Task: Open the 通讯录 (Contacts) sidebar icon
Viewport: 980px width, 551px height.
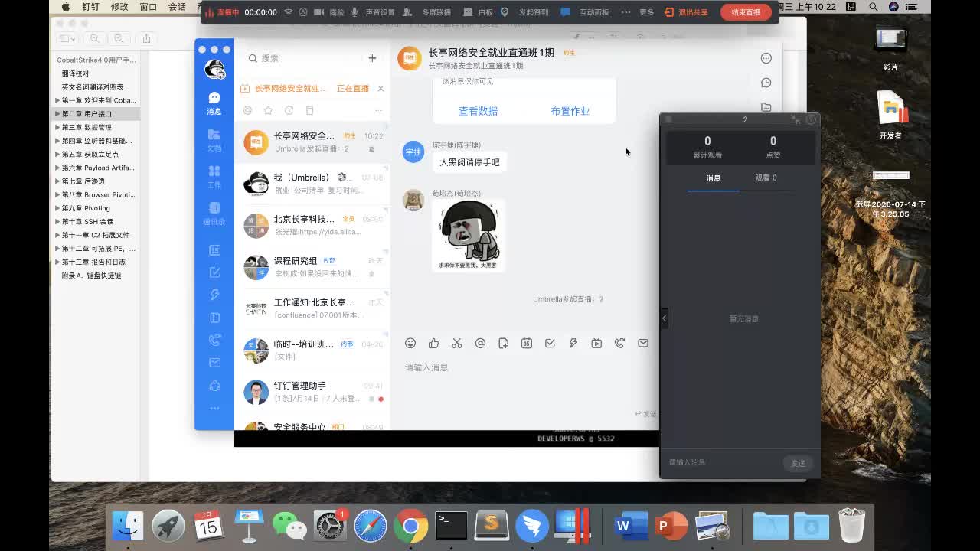Action: (214, 213)
